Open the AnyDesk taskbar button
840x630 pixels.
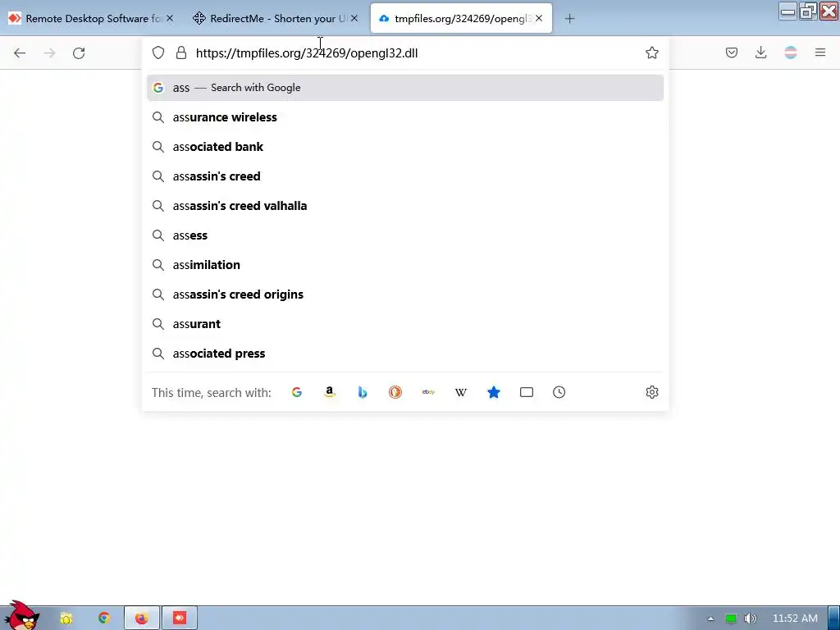coord(180,619)
